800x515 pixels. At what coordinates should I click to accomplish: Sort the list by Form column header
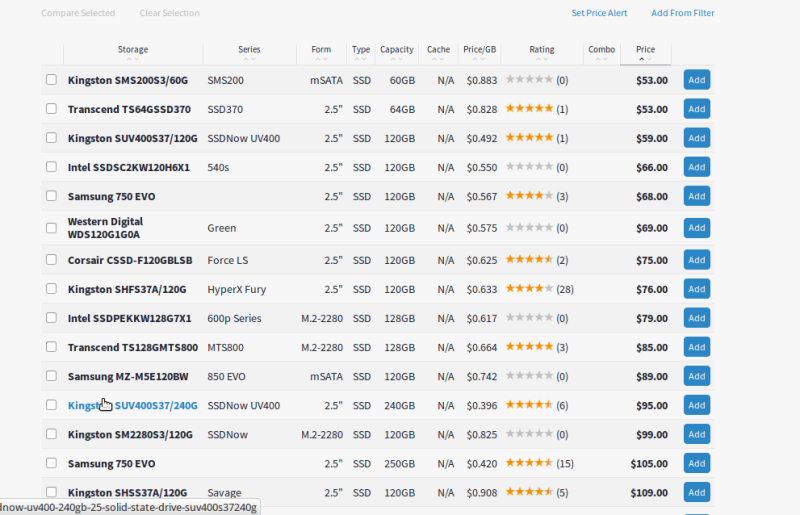pyautogui.click(x=321, y=49)
